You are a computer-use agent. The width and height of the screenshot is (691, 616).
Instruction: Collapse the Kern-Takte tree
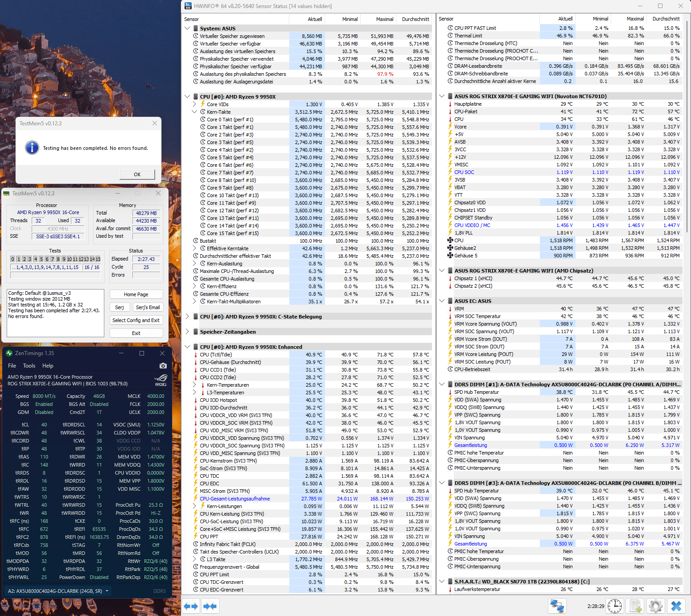coord(194,112)
